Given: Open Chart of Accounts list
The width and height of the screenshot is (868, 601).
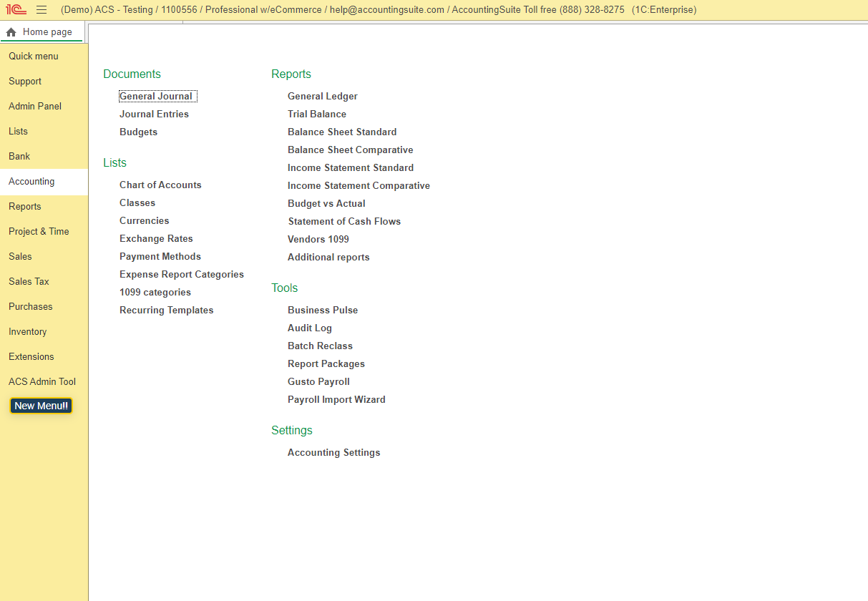Looking at the screenshot, I should coord(160,185).
